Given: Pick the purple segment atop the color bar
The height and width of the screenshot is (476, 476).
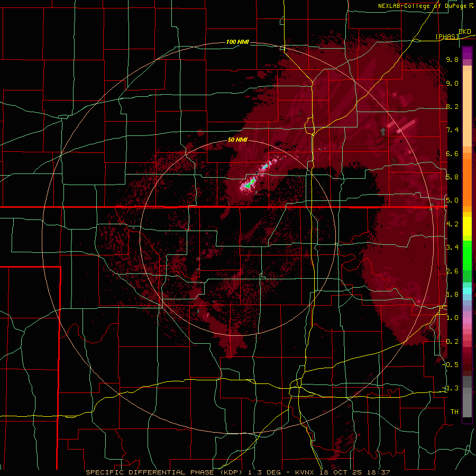Looking at the screenshot, I should tap(467, 53).
